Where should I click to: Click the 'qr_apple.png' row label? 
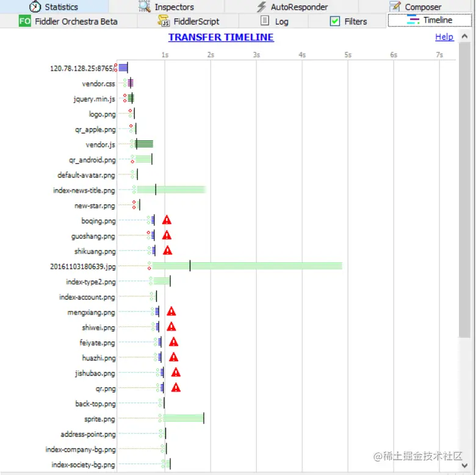pos(95,129)
